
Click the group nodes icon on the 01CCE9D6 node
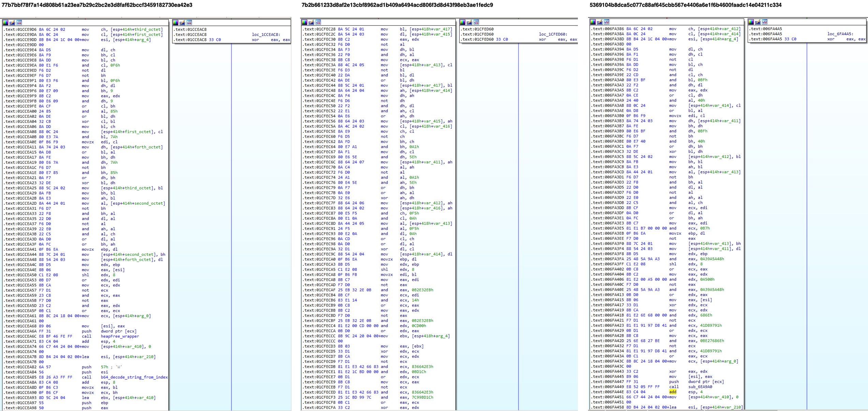click(19, 23)
